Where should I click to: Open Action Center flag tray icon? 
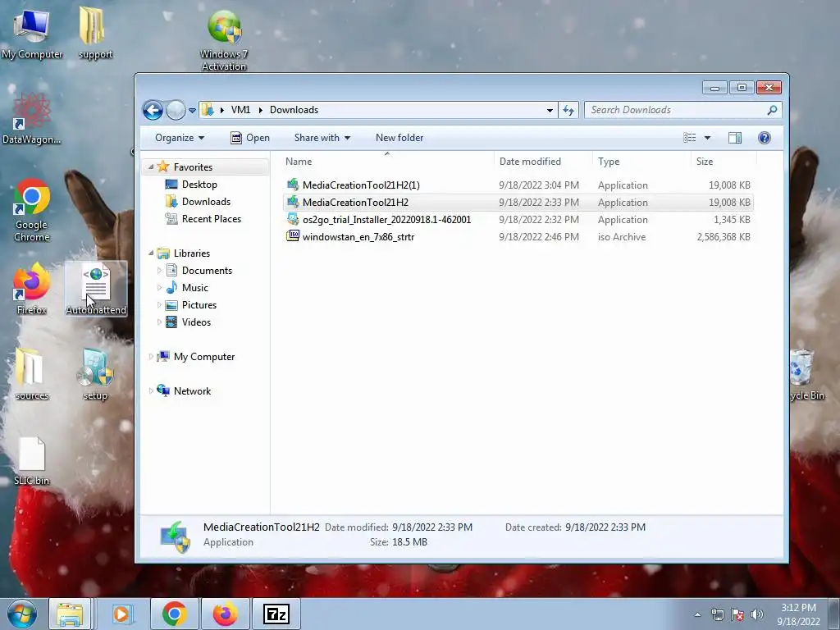pyautogui.click(x=737, y=614)
